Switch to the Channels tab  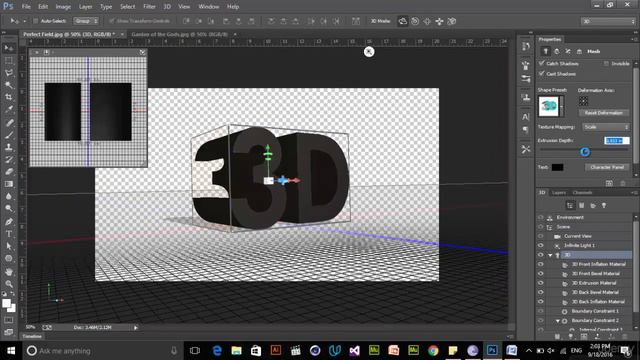tap(582, 193)
